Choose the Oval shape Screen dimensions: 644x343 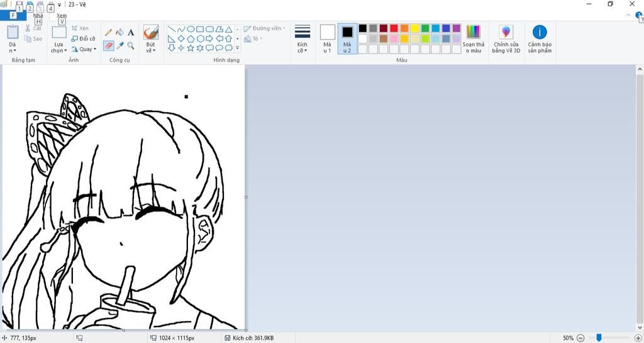pos(191,29)
